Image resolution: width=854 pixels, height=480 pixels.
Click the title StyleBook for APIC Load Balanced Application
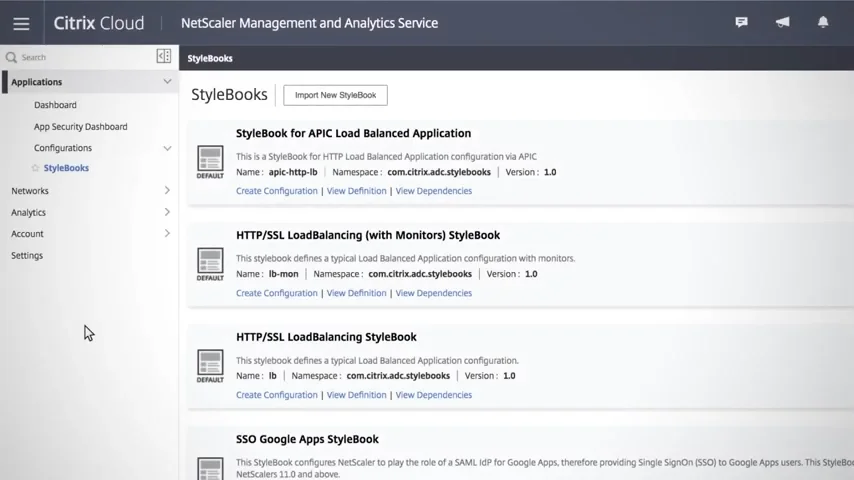coord(353,133)
